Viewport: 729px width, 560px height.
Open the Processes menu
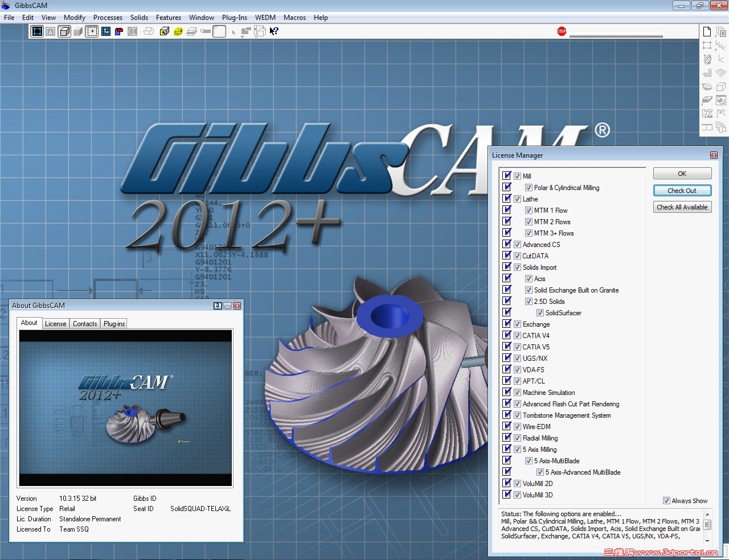(108, 18)
